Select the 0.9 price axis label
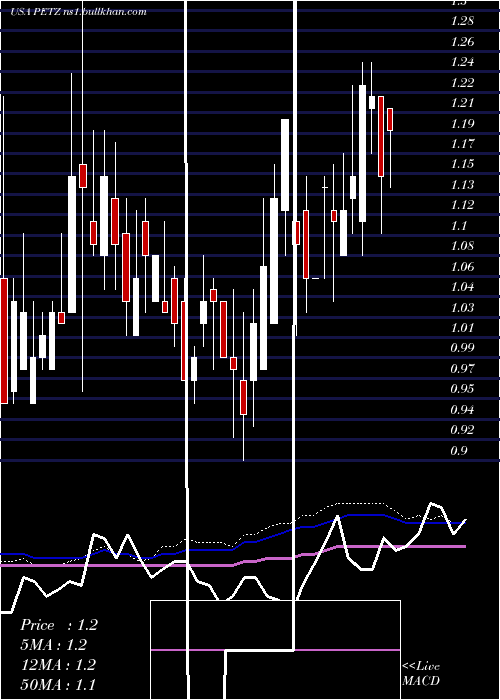This screenshot has height=700, width=500. [459, 450]
